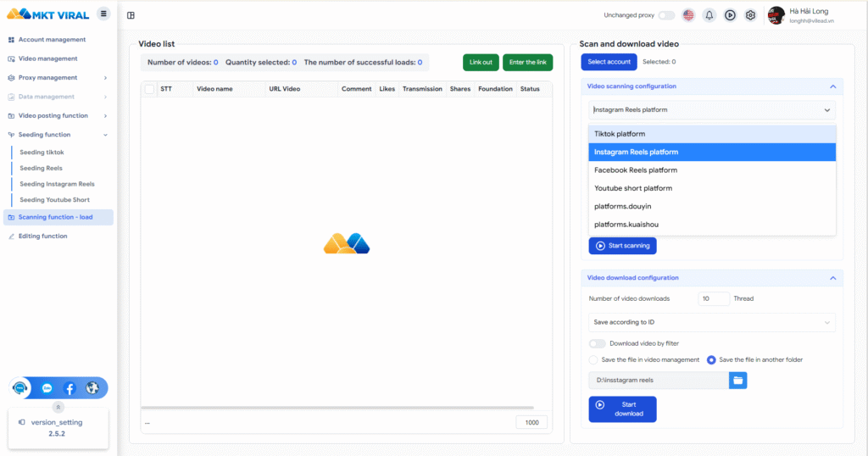
Task: Choose platforms.kuaishou option
Action: click(x=712, y=225)
